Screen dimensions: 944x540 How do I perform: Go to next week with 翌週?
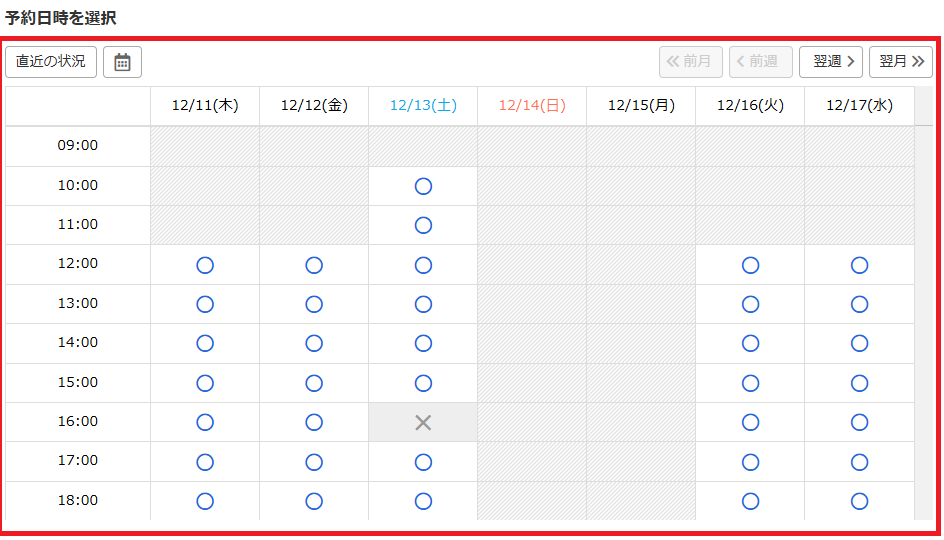pyautogui.click(x=831, y=62)
